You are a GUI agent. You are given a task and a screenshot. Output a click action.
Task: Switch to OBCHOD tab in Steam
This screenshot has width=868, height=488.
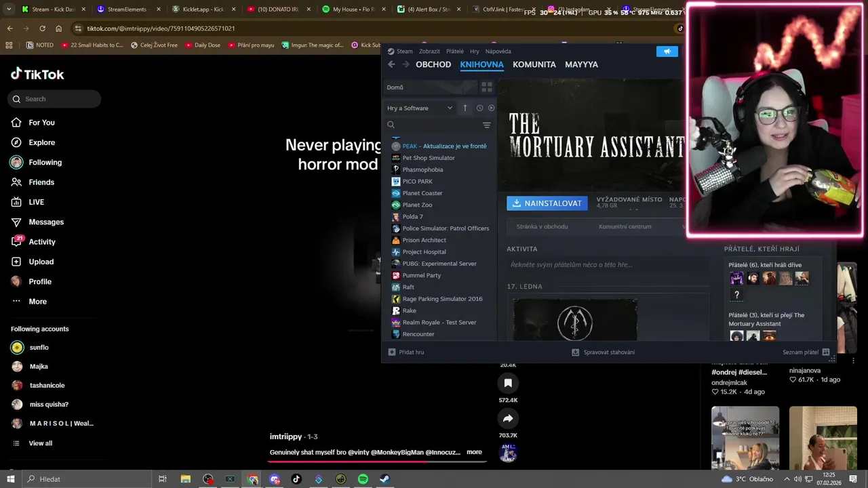[x=433, y=64]
